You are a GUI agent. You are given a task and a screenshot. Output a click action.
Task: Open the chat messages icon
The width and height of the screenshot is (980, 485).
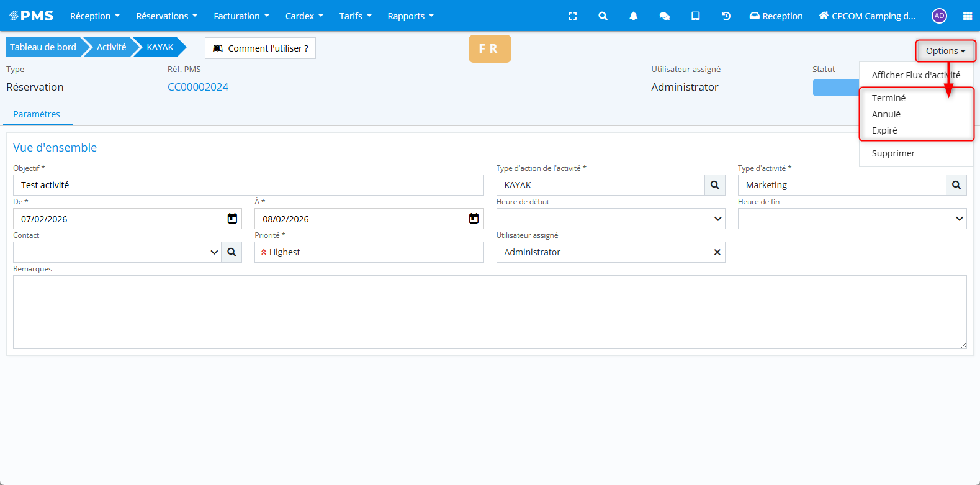coord(664,16)
